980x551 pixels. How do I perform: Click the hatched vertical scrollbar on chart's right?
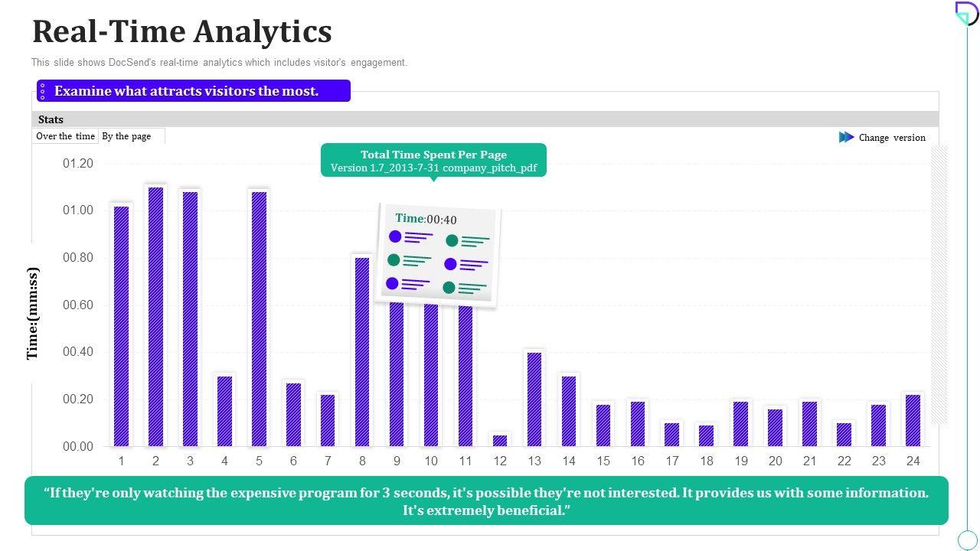pos(939,283)
